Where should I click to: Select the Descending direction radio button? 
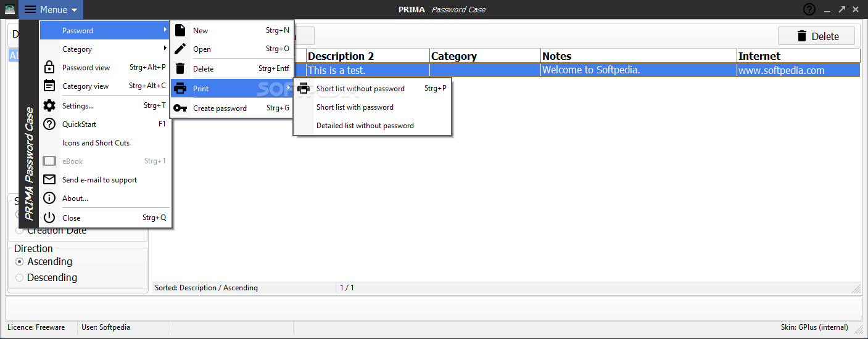pyautogui.click(x=19, y=277)
